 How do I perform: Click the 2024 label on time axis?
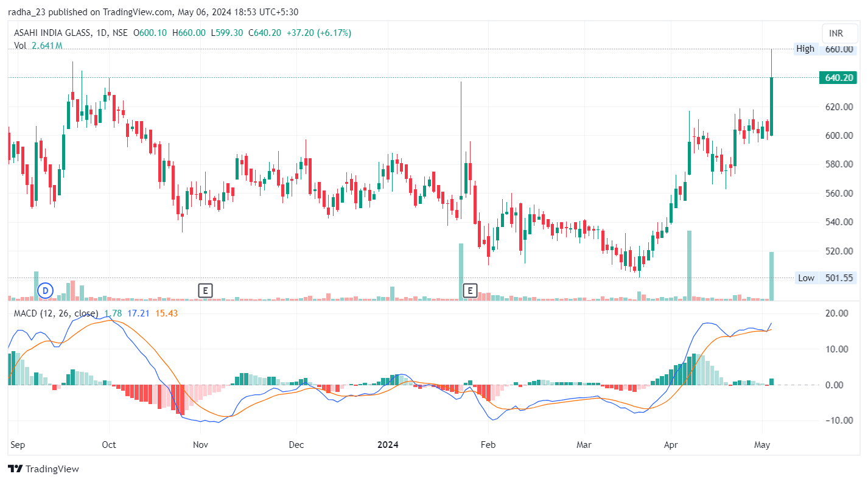click(388, 445)
